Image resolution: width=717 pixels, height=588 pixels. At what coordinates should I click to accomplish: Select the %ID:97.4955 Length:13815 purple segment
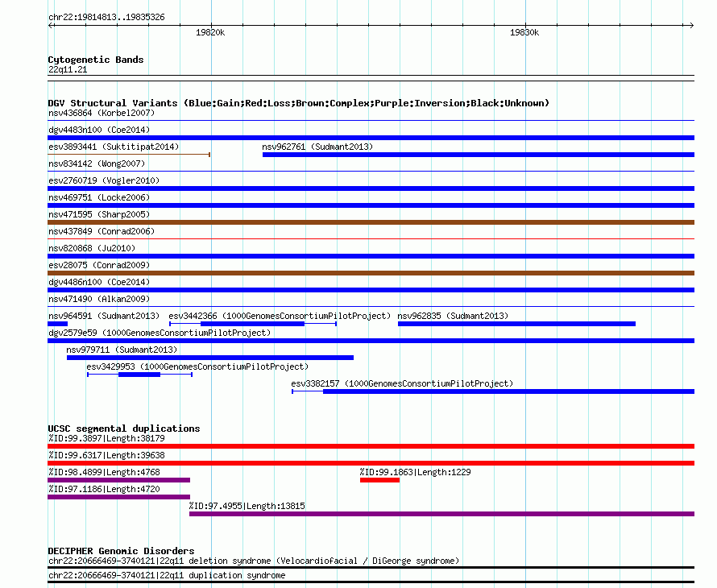coord(441,514)
